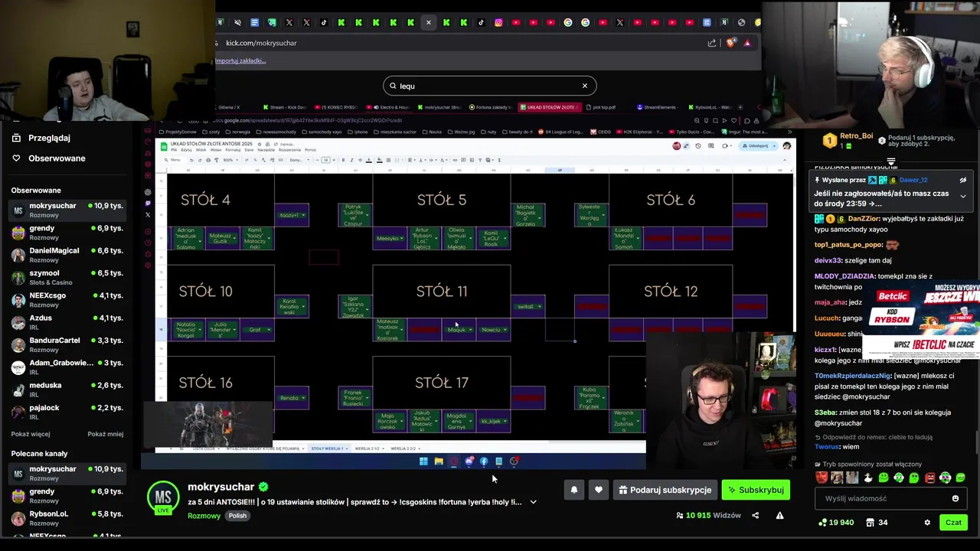This screenshot has width=980, height=551.
Task: Open the Azdus IRL channel
Action: (x=67, y=321)
